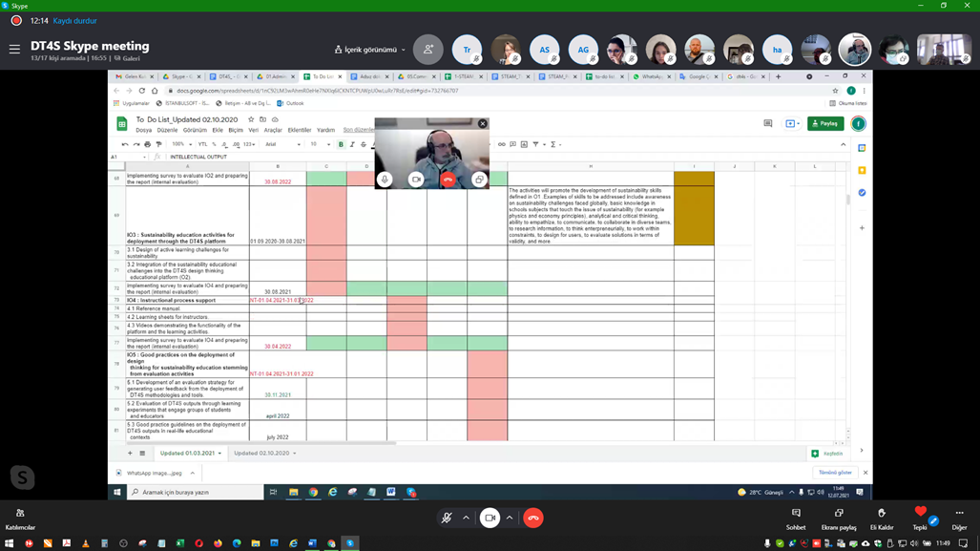
Task: Click the Windows taskbar search box
Action: click(196, 493)
